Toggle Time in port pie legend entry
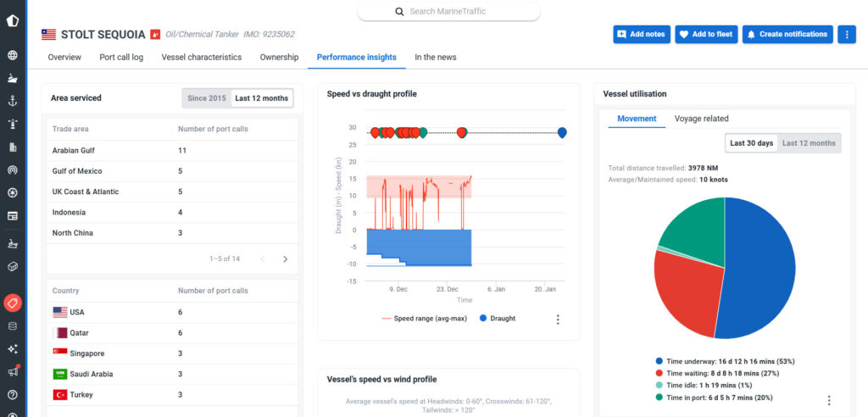 714,398
